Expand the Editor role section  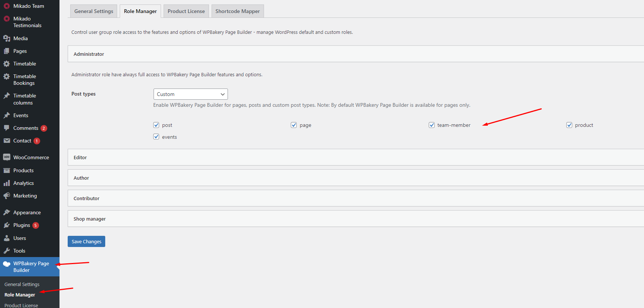356,157
